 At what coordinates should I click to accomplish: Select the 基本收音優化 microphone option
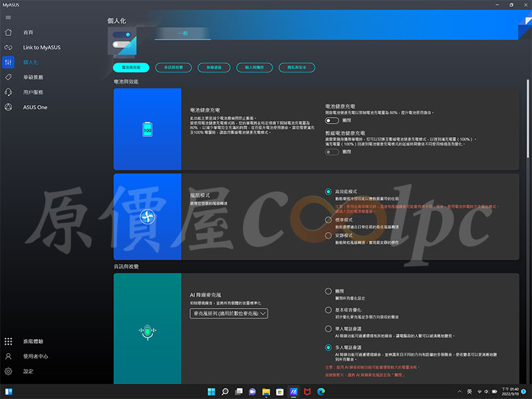[x=328, y=310]
